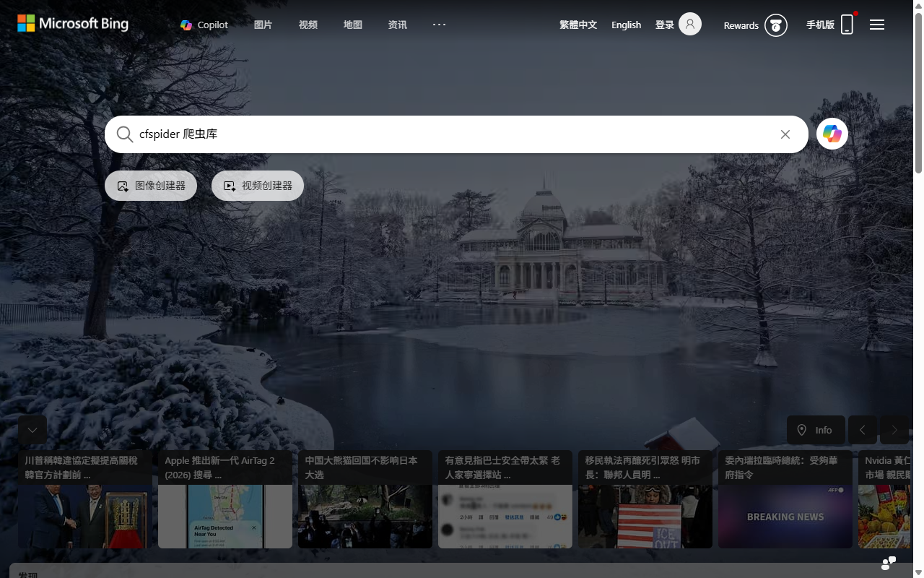Open Copilot via colorful icon beside search
924x578 pixels.
coord(832,134)
